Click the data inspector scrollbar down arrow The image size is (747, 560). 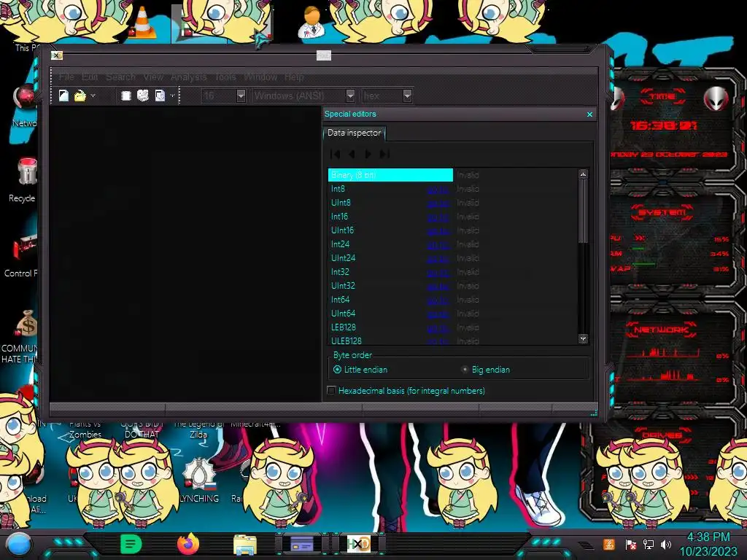[x=583, y=338]
